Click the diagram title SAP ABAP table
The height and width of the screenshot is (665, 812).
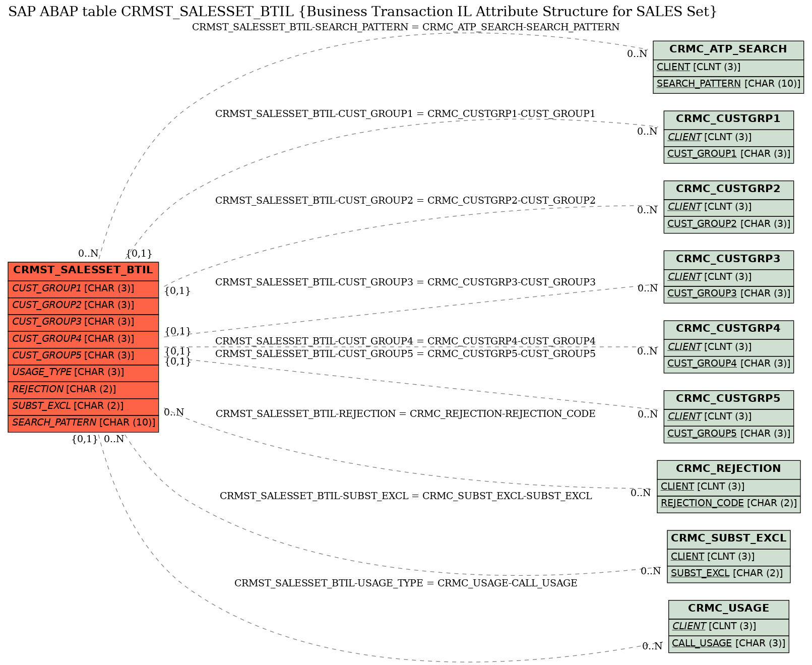click(x=362, y=12)
